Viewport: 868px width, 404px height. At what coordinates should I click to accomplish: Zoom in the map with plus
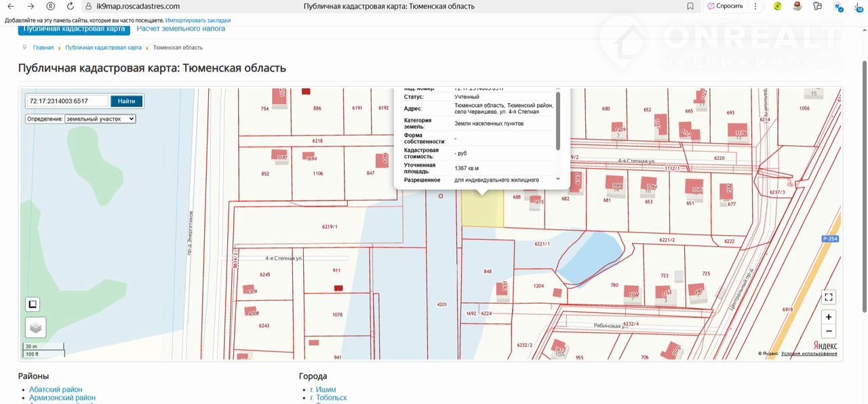tap(828, 317)
